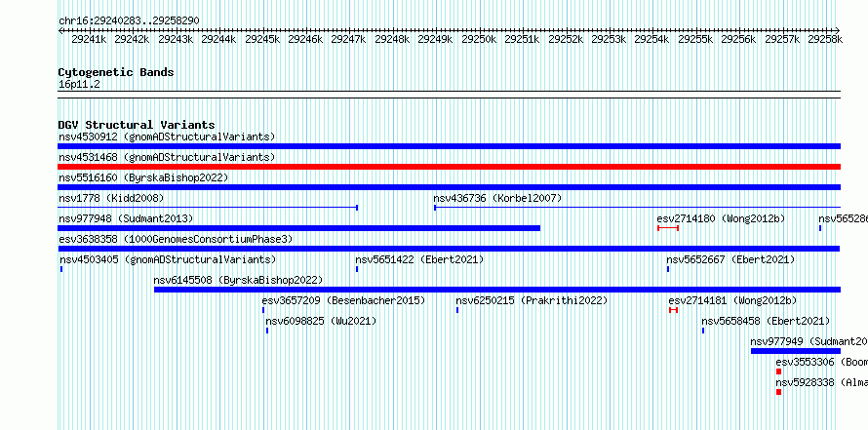Select the nsv6250215 blue variant marker

(x=457, y=310)
